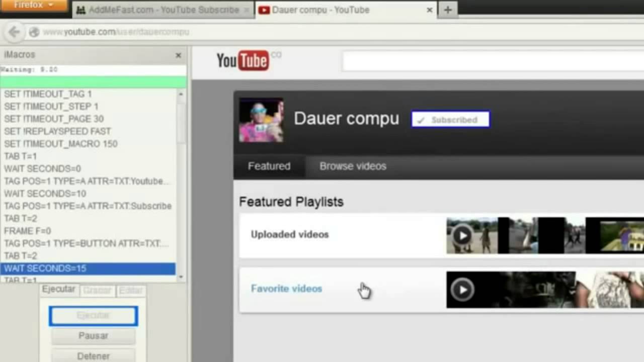Screen dimensions: 644x362
Task: Open the Favorite videos playlist link
Action: (286, 289)
